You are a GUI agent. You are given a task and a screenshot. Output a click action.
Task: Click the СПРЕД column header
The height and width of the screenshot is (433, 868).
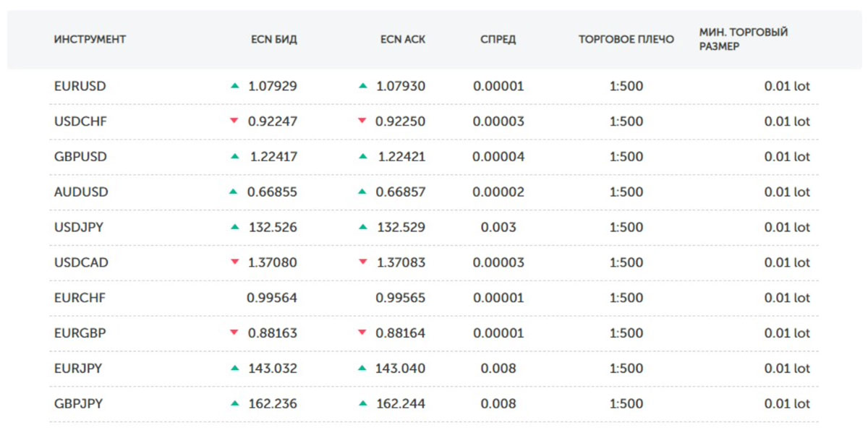[498, 40]
